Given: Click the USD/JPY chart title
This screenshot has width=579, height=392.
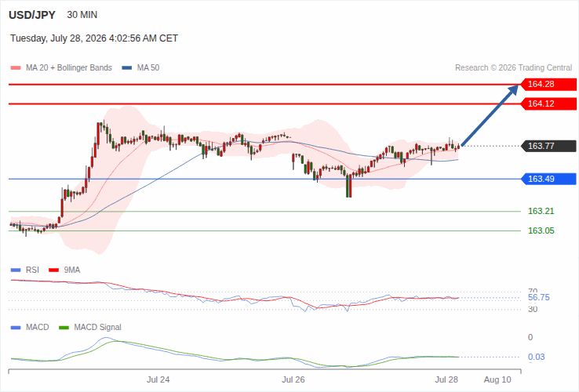Looking at the screenshot, I should (32, 15).
